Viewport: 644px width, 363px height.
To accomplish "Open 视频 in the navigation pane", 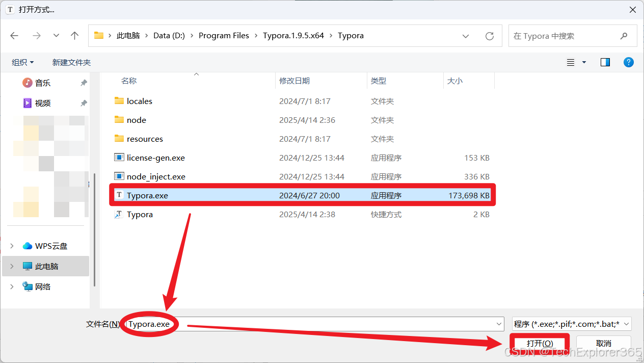I will click(43, 103).
